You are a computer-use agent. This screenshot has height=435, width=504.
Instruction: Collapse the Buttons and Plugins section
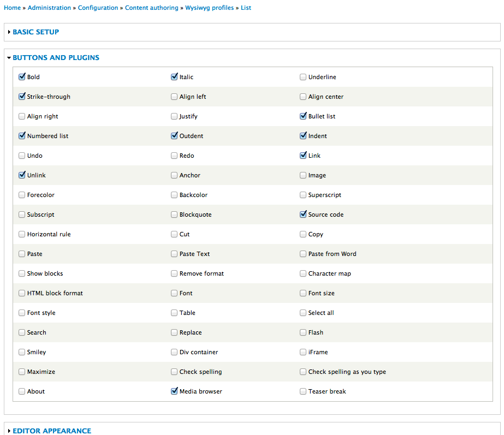pos(56,57)
